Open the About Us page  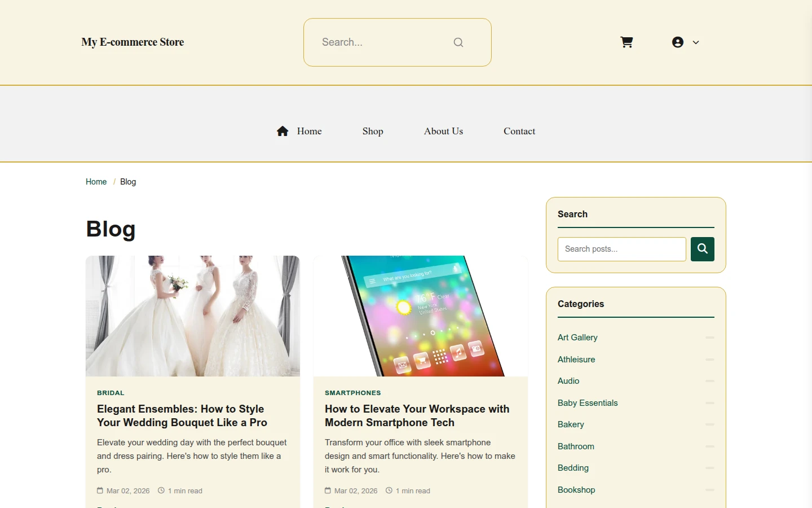pos(443,131)
